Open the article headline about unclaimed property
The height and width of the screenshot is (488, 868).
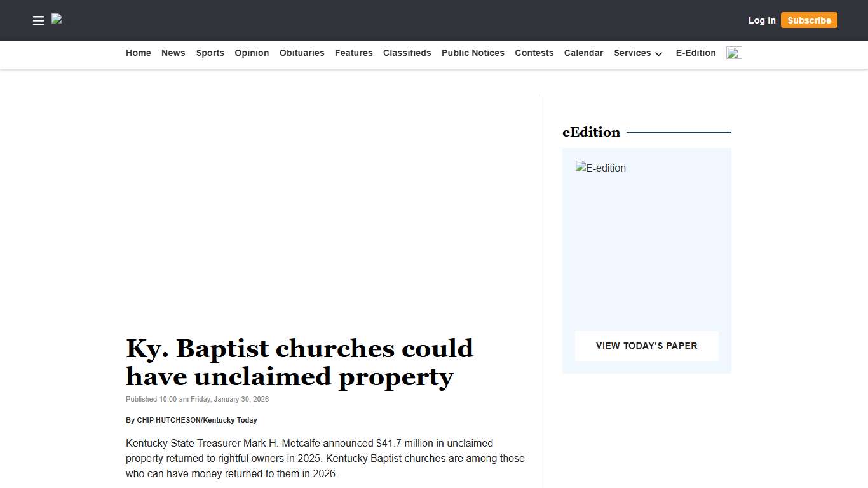pyautogui.click(x=299, y=362)
